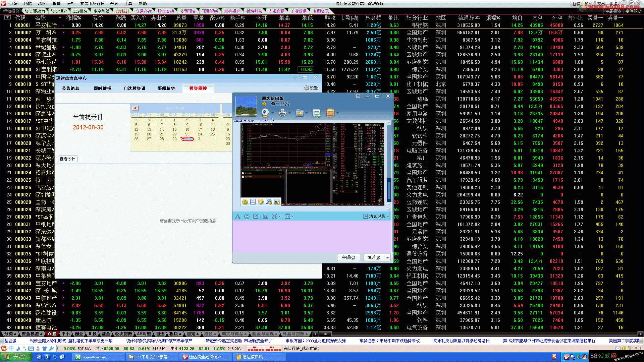
Task: Open the emoticon picker in chat toolbar
Action: [247, 217]
